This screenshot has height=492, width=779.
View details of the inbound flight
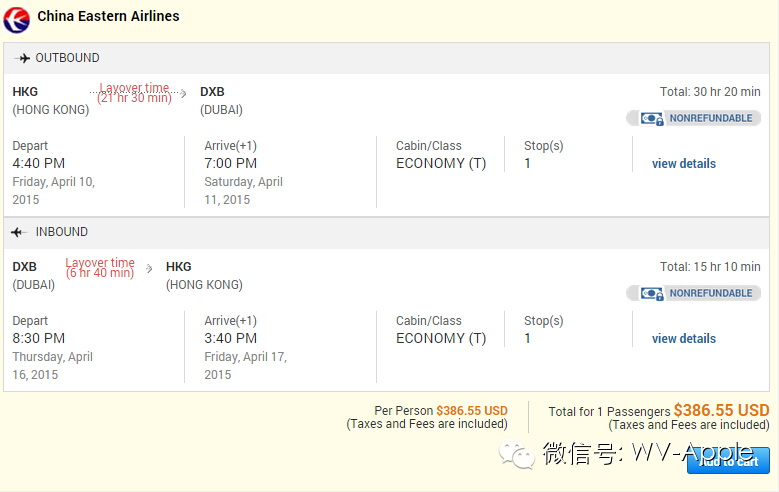click(x=684, y=339)
